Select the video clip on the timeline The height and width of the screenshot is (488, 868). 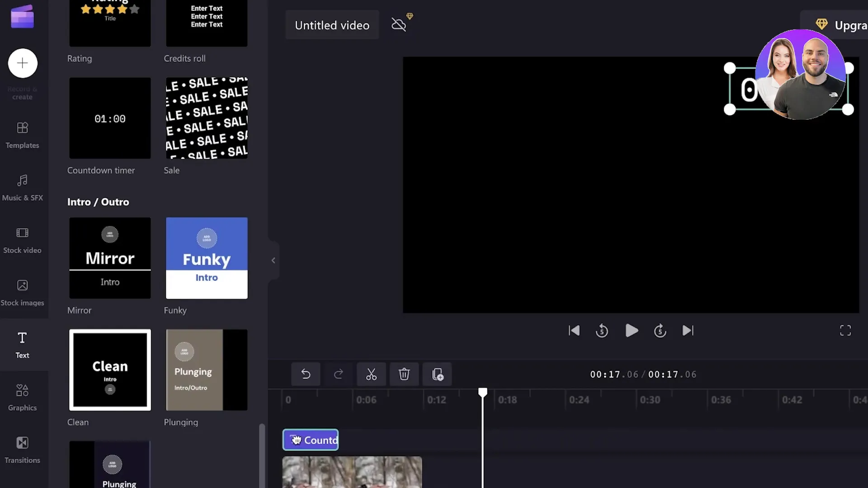point(352,472)
